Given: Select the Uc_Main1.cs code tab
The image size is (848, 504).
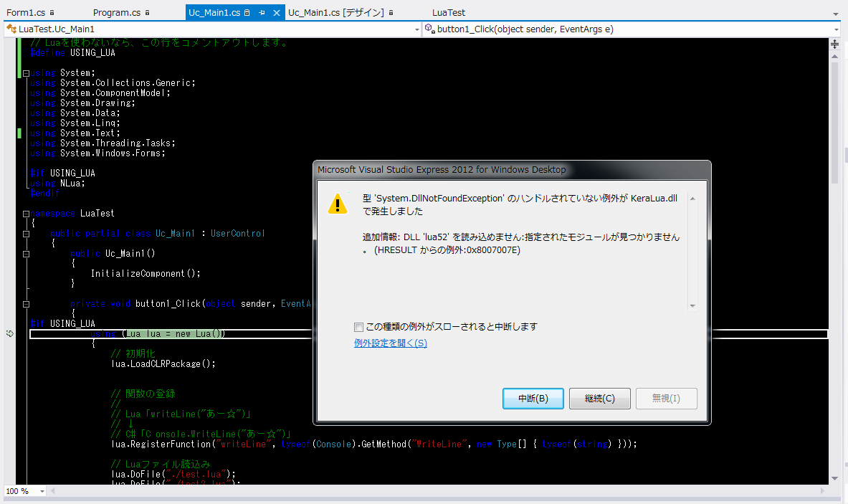Looking at the screenshot, I should click(214, 12).
